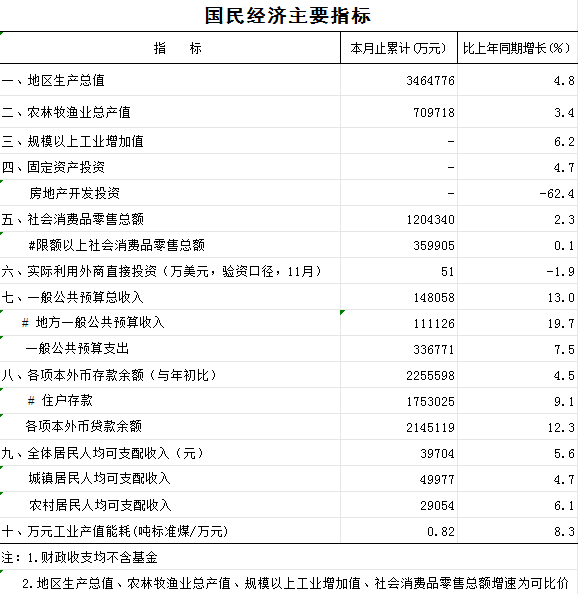Select the 比上年同期增长(%) header cell
Viewport: 578px width, 594px height.
[517, 48]
